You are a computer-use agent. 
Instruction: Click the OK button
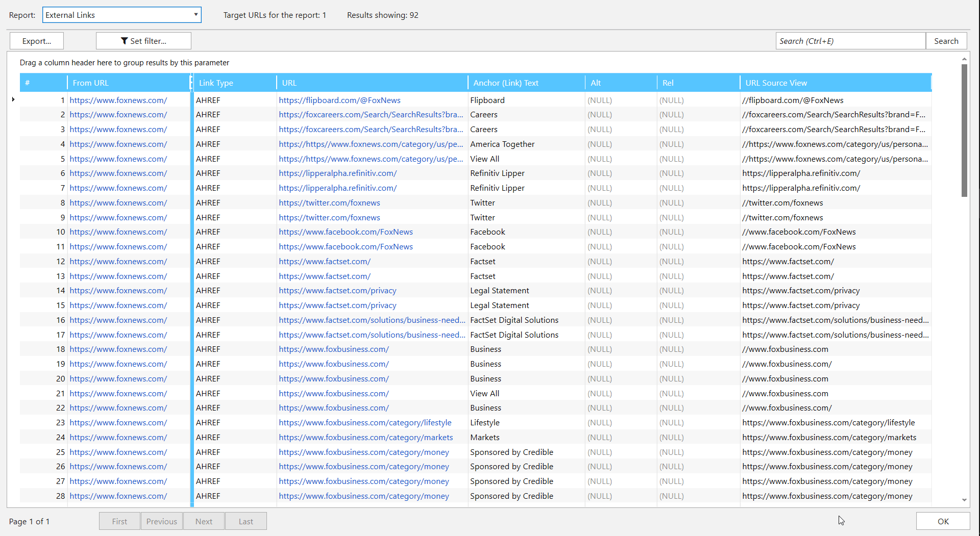click(943, 521)
